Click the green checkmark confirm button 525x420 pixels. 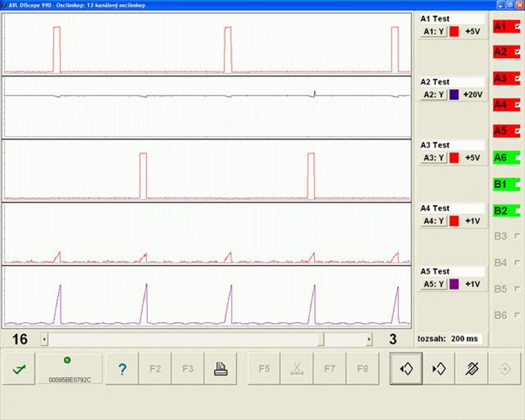tap(17, 369)
